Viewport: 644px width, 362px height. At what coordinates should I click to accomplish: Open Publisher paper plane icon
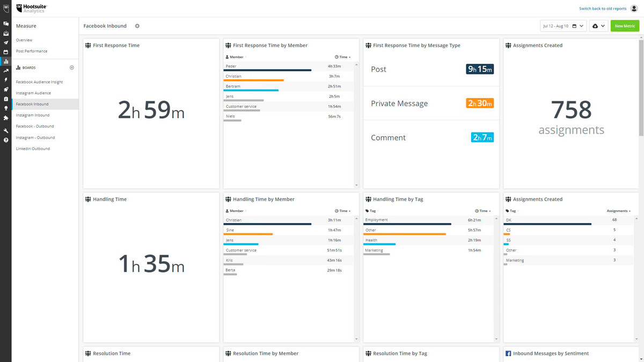[x=6, y=42]
